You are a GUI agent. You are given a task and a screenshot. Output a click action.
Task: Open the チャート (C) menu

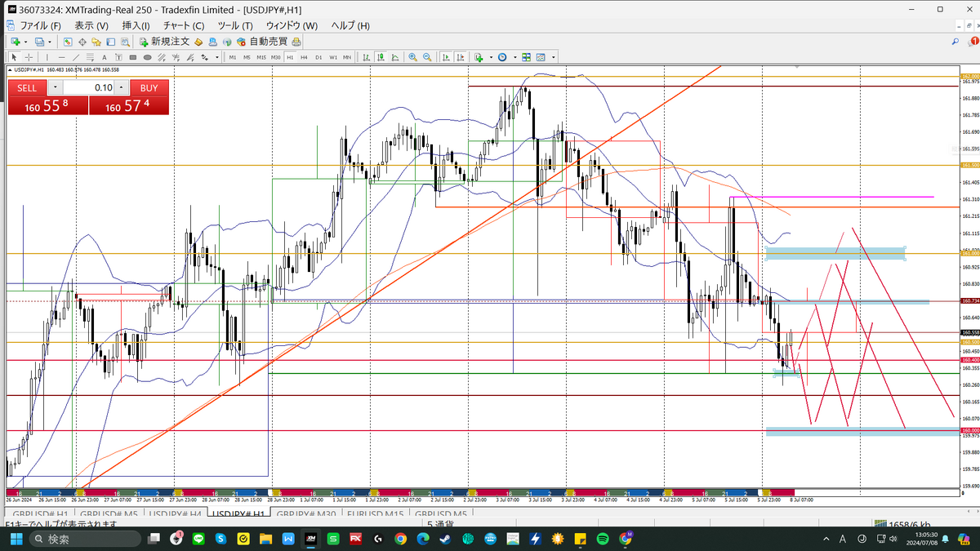click(183, 25)
